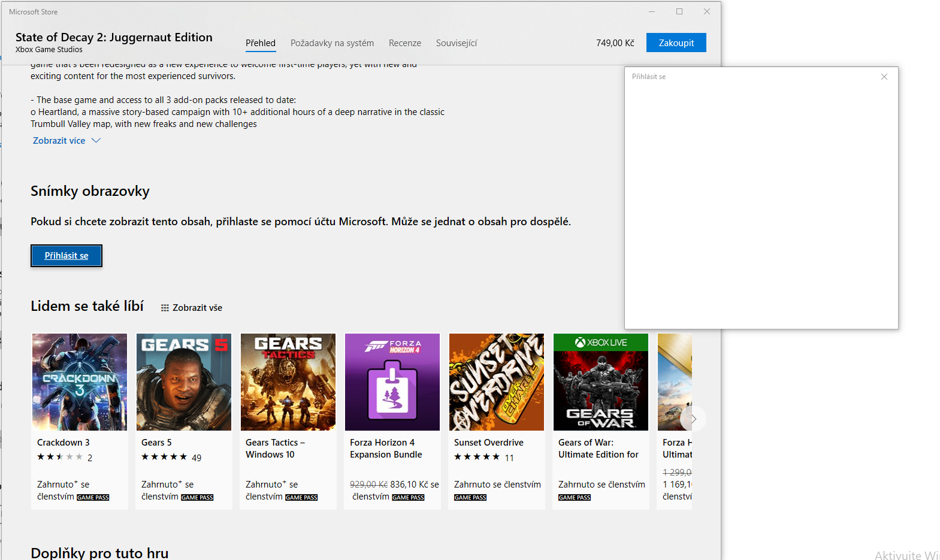Click the Přihlásit se button
This screenshot has height=560, width=940.
pyautogui.click(x=67, y=256)
